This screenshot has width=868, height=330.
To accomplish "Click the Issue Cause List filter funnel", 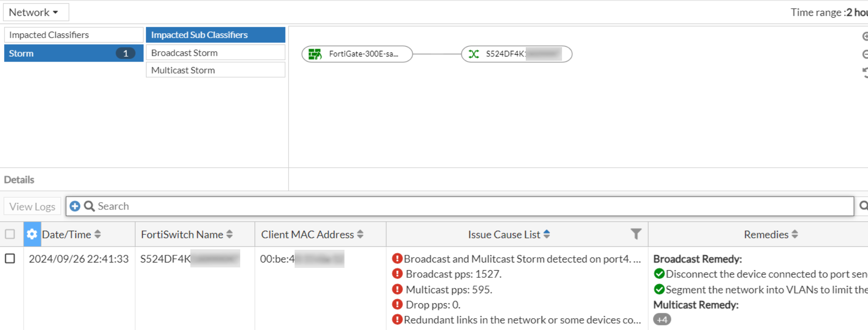I will coord(635,234).
